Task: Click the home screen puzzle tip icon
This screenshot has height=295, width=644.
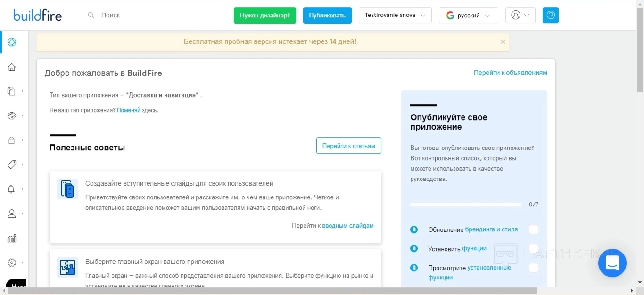Action: (67, 267)
